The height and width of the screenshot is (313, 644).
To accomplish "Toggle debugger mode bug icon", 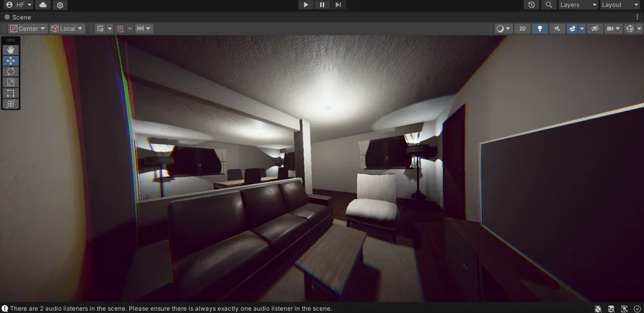I will (x=598, y=309).
